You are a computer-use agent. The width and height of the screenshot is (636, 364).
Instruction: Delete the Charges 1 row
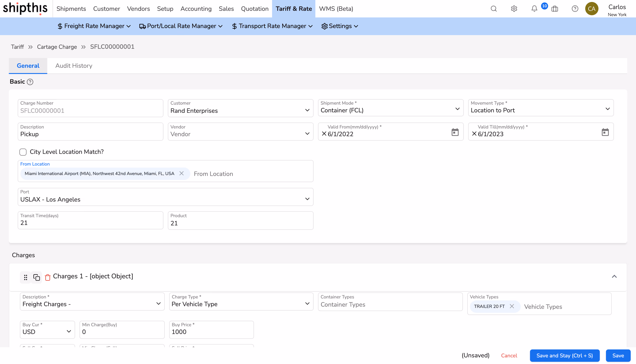tap(47, 277)
